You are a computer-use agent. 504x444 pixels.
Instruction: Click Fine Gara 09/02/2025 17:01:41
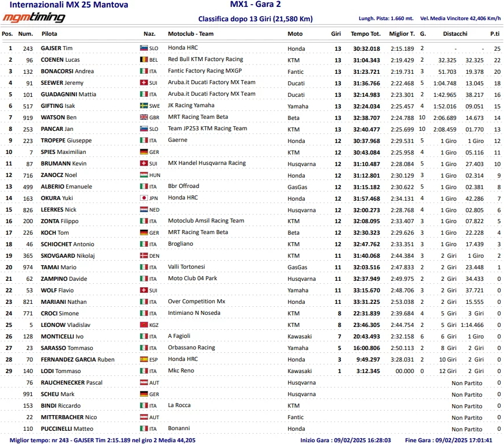click(448, 440)
